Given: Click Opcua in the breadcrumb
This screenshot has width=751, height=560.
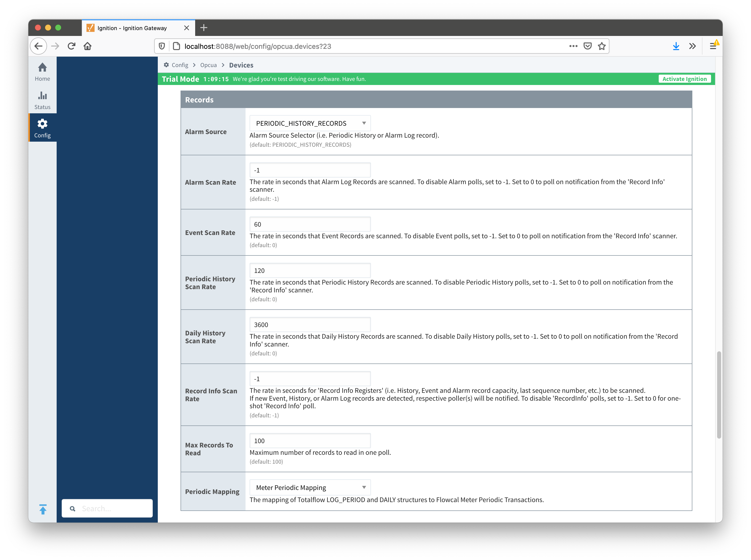Looking at the screenshot, I should point(208,65).
